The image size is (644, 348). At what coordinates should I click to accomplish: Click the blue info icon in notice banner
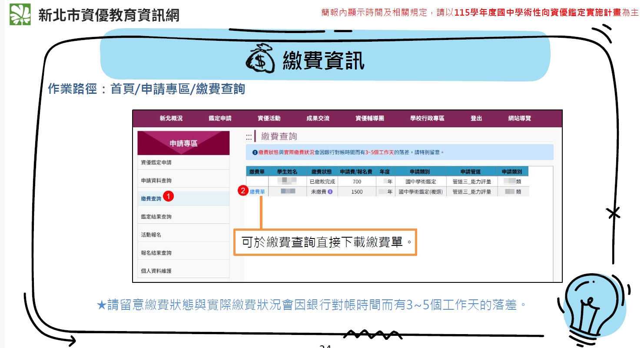(x=255, y=152)
